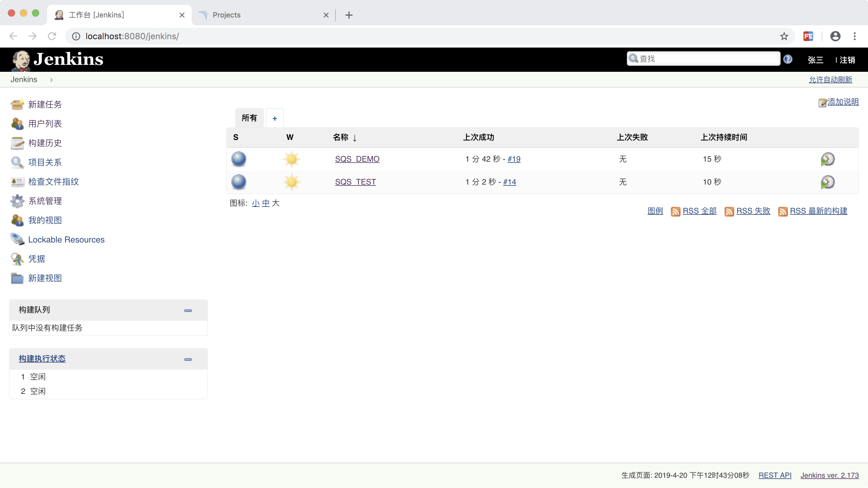Enable auto refresh (允许自动刷新)
Screen dimensions: 868x488
830,80
